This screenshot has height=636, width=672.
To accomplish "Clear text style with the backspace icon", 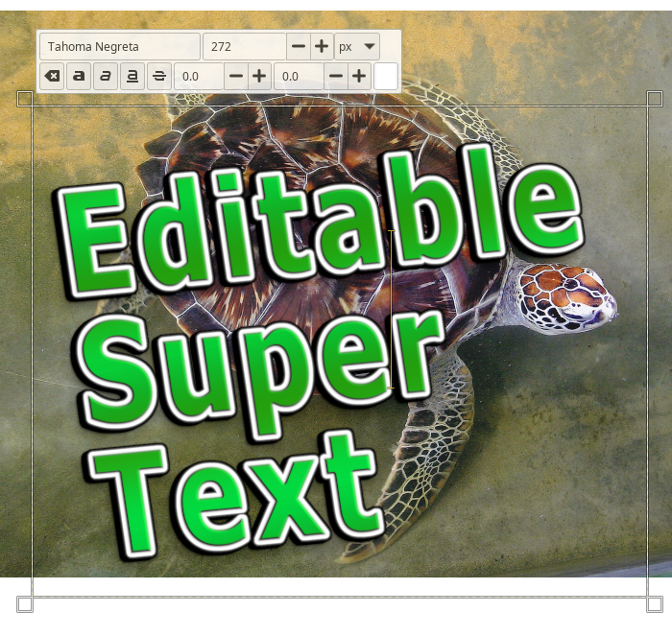I will [52, 76].
